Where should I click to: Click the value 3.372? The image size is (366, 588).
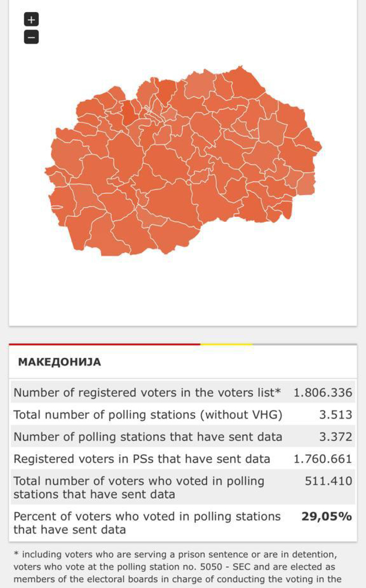click(x=335, y=437)
